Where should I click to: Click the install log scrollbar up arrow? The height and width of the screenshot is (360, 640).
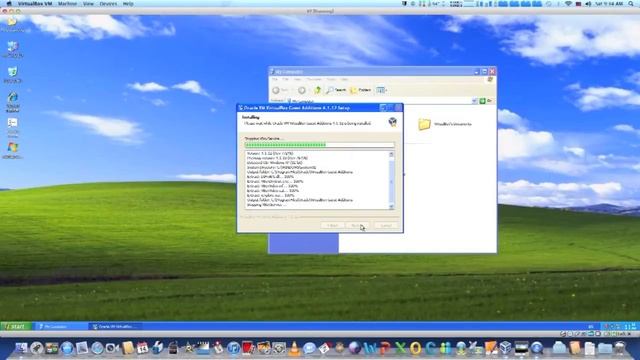(x=391, y=155)
